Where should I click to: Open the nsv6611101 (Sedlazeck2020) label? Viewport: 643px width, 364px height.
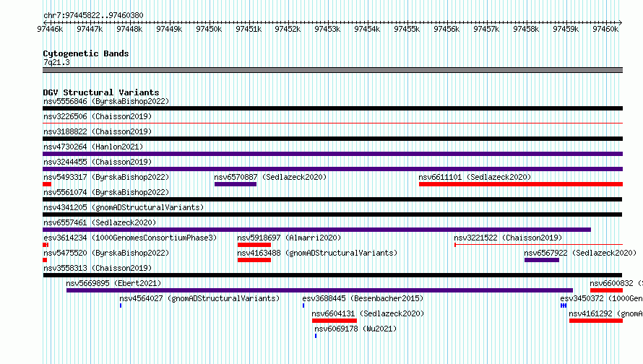click(475, 177)
